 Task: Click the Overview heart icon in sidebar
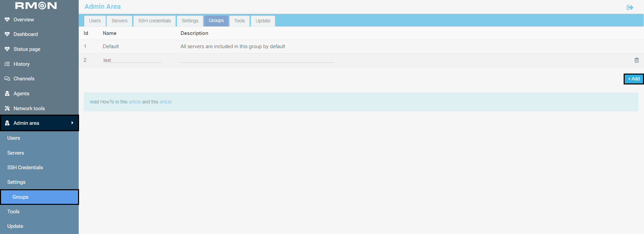(x=7, y=20)
